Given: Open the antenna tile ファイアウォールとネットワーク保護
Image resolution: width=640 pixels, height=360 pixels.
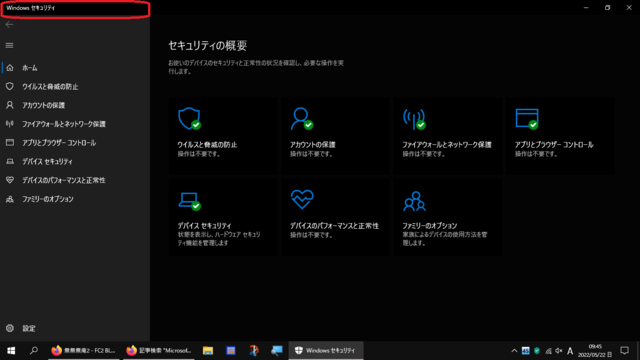Looking at the screenshot, I should coord(448,136).
